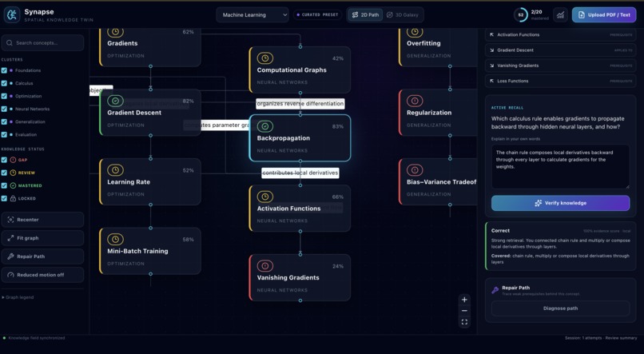Toggle Reduced motion off button
The image size is (644, 354).
pos(42,275)
